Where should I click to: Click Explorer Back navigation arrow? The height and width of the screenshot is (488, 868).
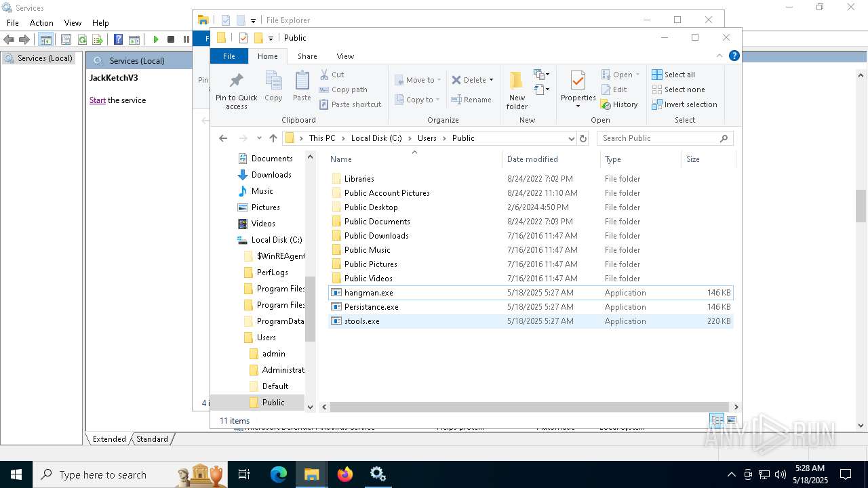(223, 138)
